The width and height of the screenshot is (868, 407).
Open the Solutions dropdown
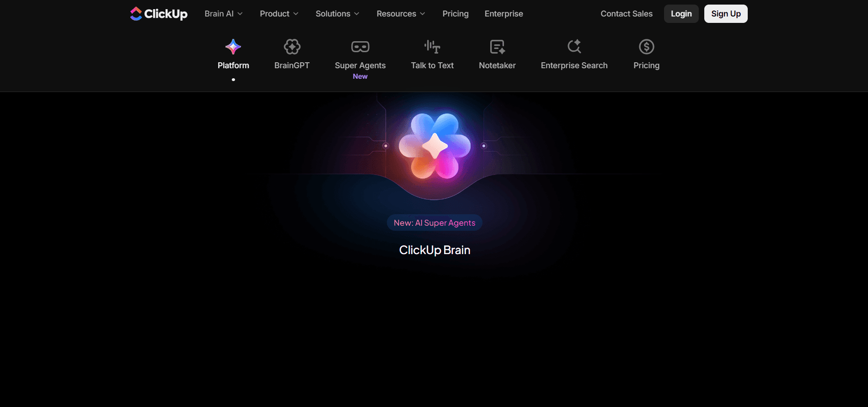coord(338,14)
